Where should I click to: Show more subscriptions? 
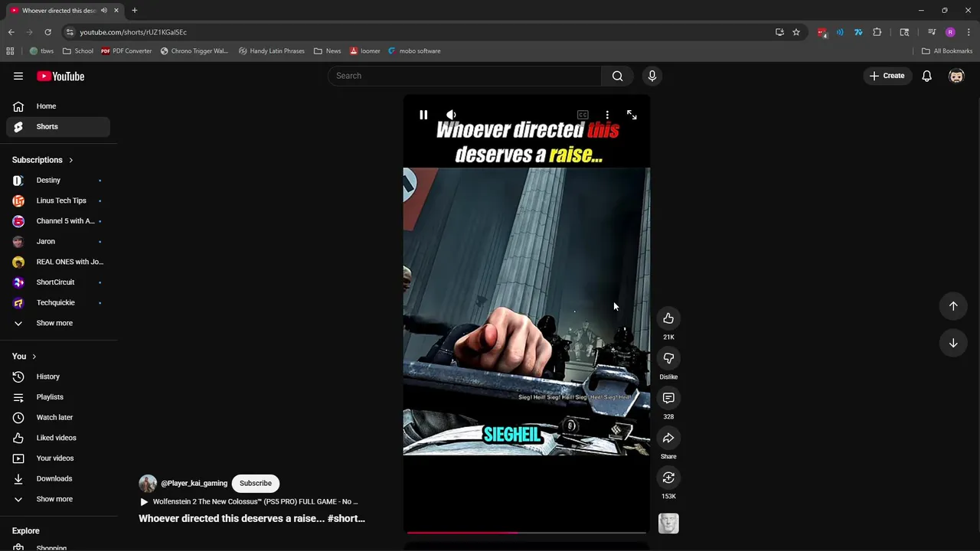(58, 323)
